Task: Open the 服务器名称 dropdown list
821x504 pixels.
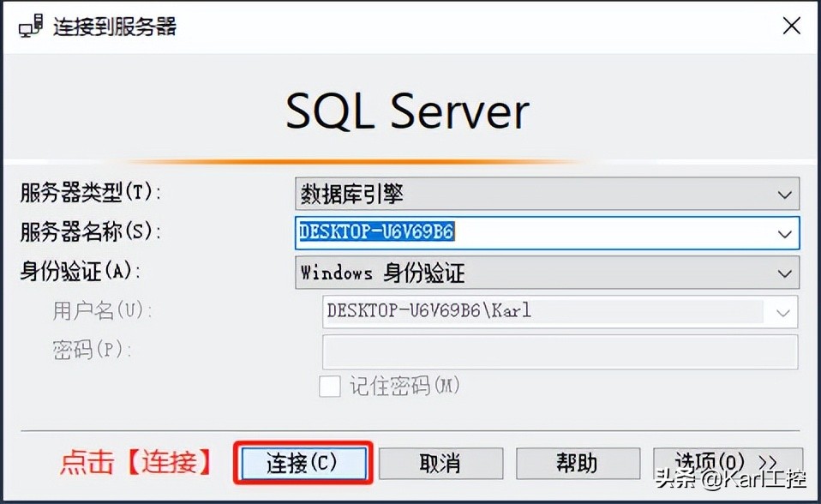Action: point(785,233)
